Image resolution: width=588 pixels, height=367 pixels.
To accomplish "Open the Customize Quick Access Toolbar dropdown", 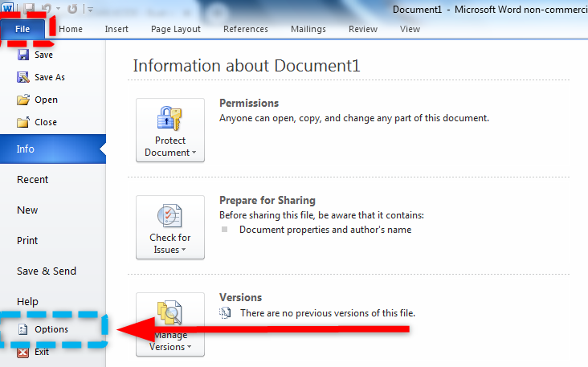I will tap(90, 9).
